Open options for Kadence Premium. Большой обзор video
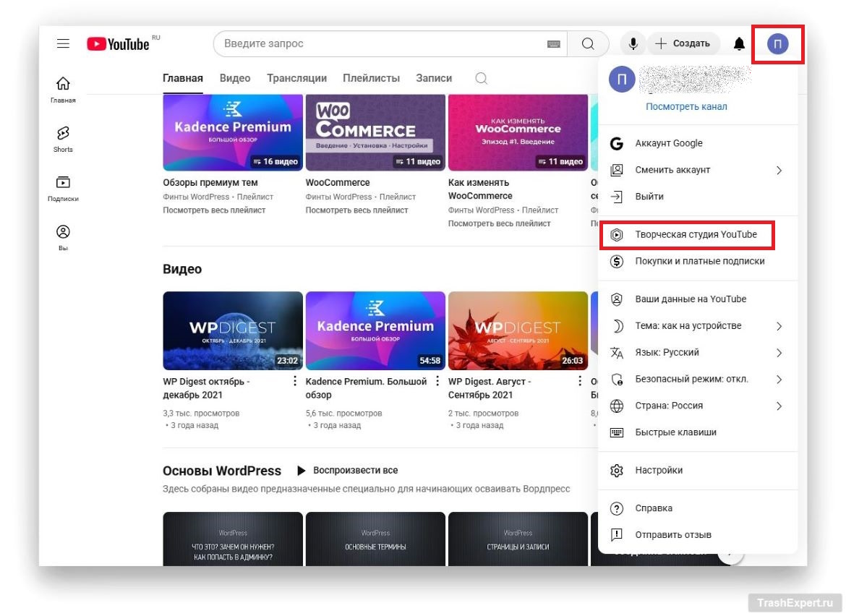The image size is (846, 616). (437, 381)
